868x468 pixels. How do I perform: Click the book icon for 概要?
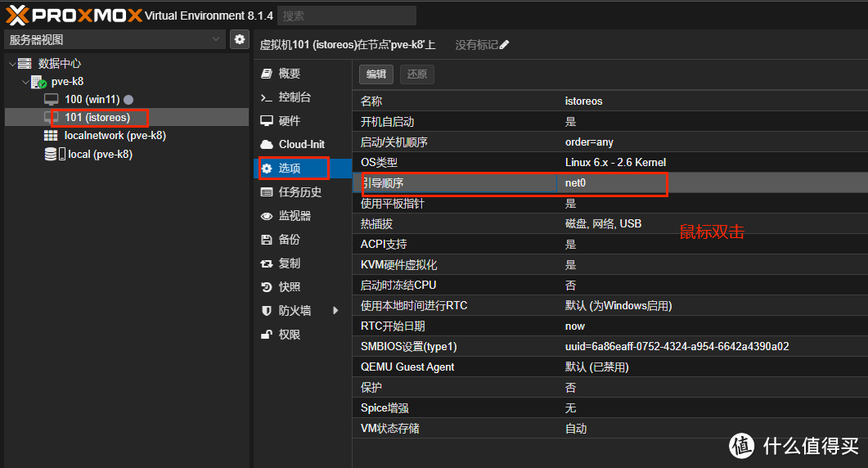tap(267, 73)
